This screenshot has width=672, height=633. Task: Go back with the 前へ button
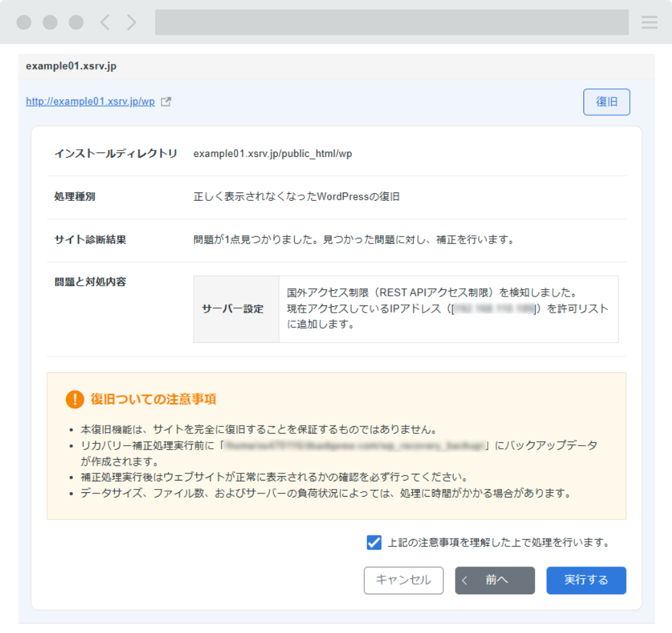(495, 580)
